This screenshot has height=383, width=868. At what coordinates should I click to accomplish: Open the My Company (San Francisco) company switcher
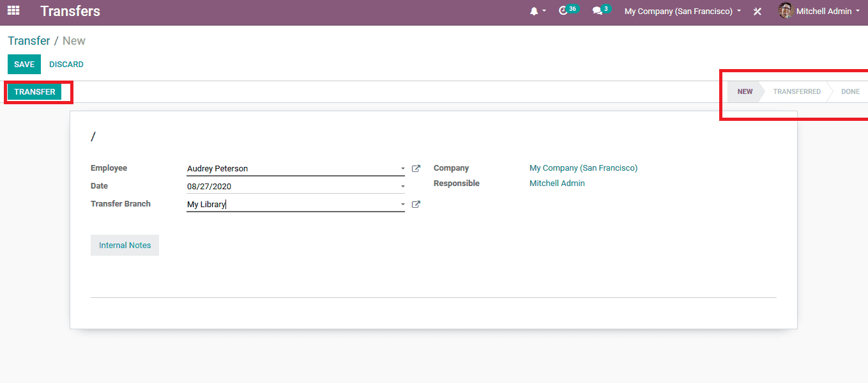[x=683, y=11]
